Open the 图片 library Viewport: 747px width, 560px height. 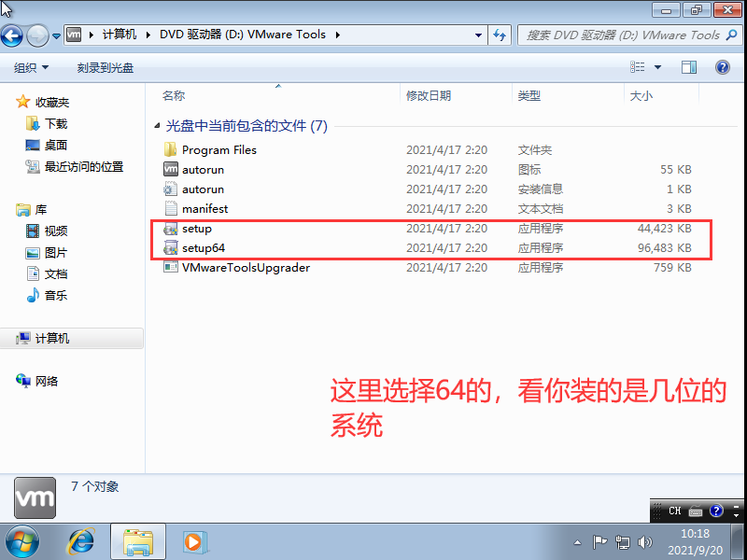pyautogui.click(x=47, y=252)
